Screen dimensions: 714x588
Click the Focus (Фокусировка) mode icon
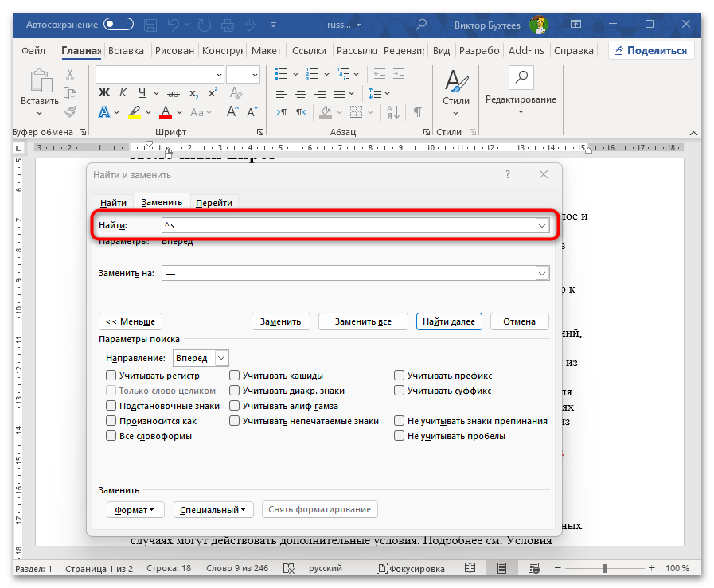pyautogui.click(x=384, y=569)
